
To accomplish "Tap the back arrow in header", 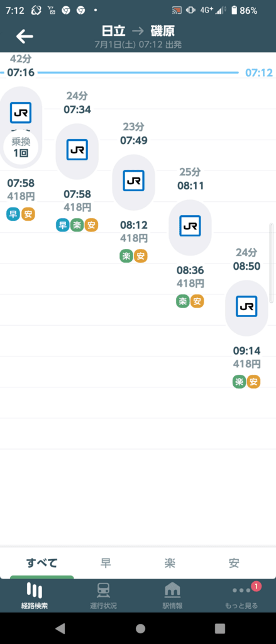I will (x=25, y=36).
